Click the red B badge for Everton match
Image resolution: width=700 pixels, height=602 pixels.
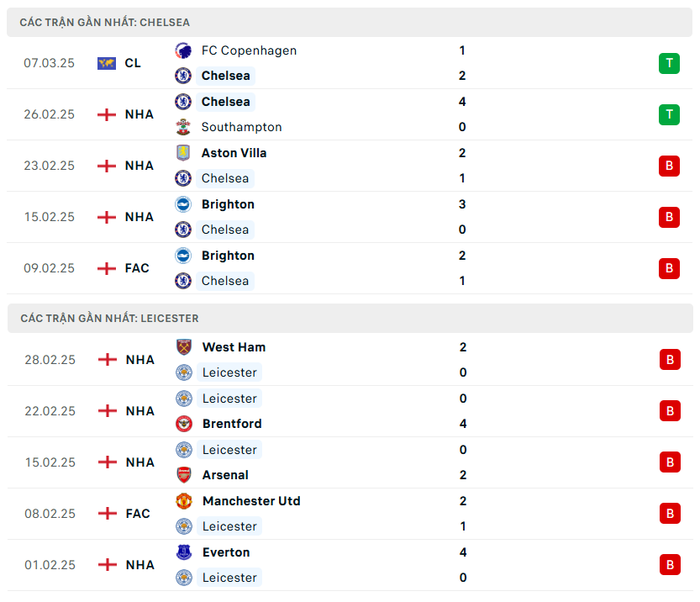click(x=669, y=565)
